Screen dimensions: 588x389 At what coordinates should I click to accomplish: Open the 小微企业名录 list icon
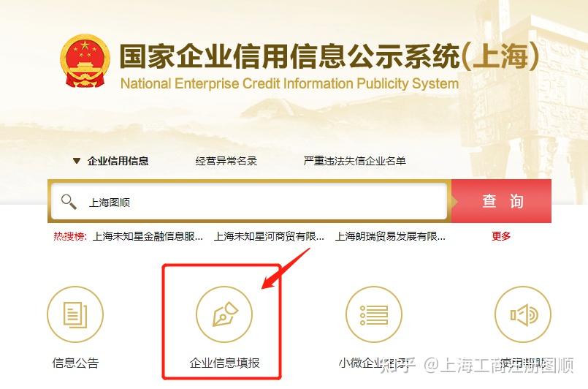(x=373, y=314)
